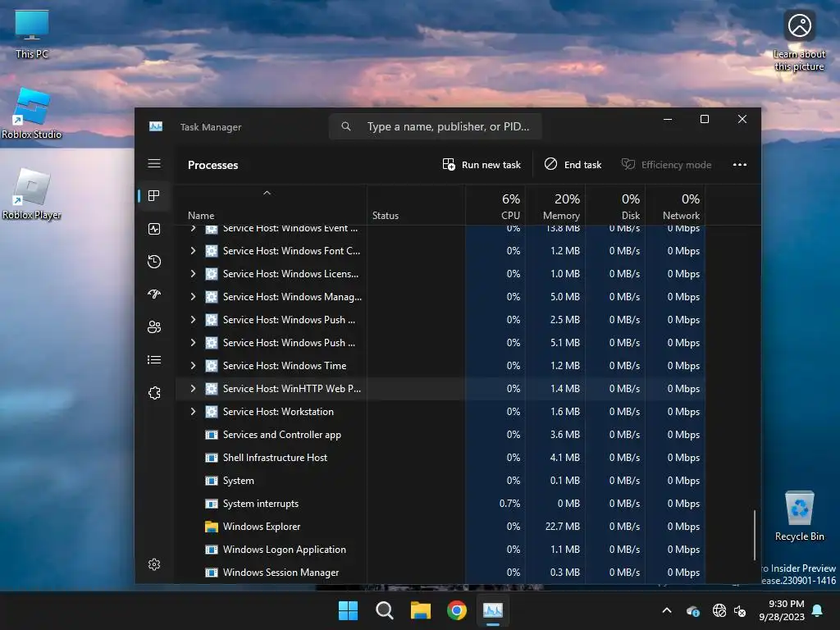Expand Service Host: Windows Push row with 5.1 MB
The width and height of the screenshot is (840, 630).
click(x=193, y=343)
